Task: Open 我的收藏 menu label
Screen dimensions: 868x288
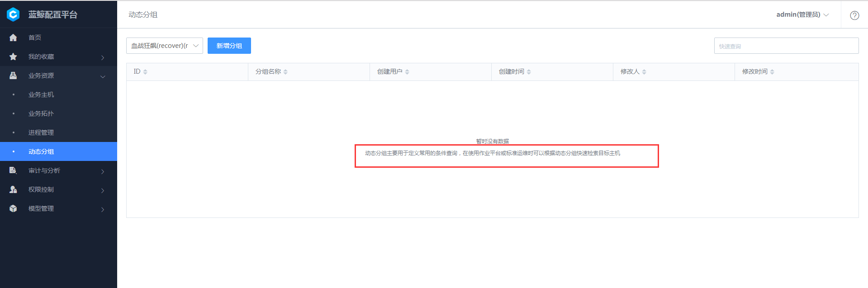Action: click(x=41, y=57)
